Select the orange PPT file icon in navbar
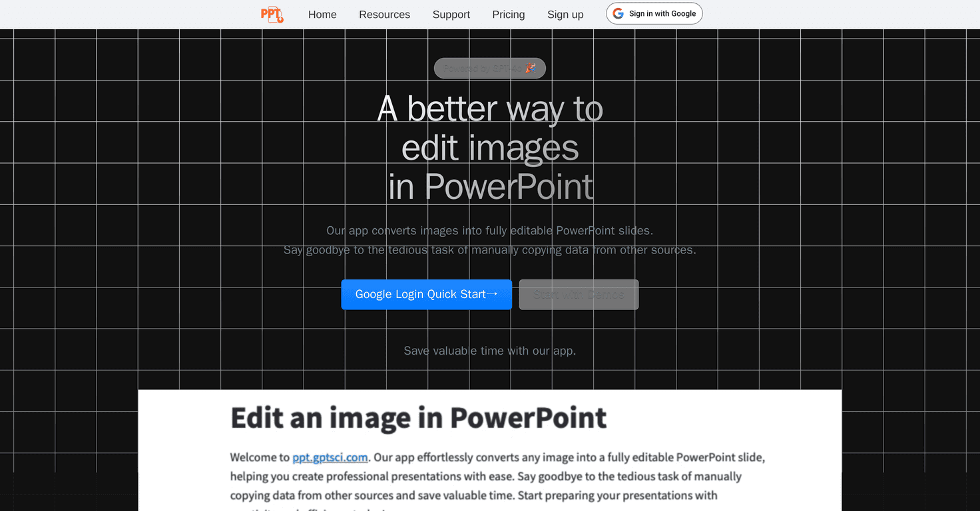The image size is (980, 511). click(x=272, y=14)
